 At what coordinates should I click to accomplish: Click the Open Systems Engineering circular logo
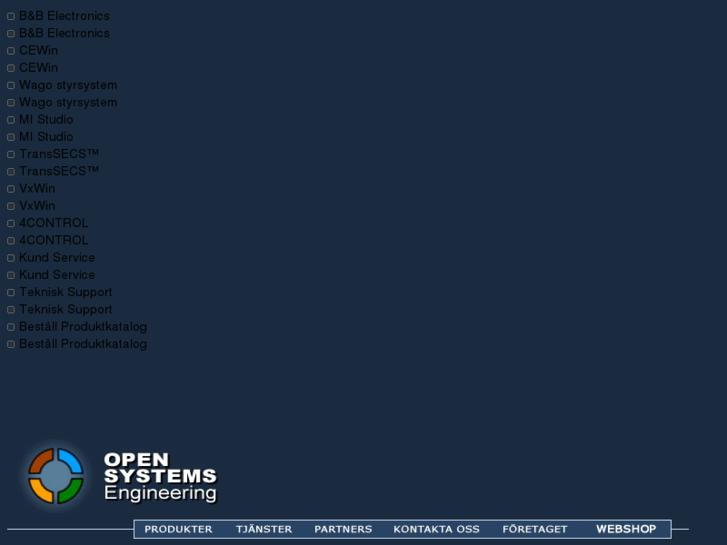(x=56, y=476)
